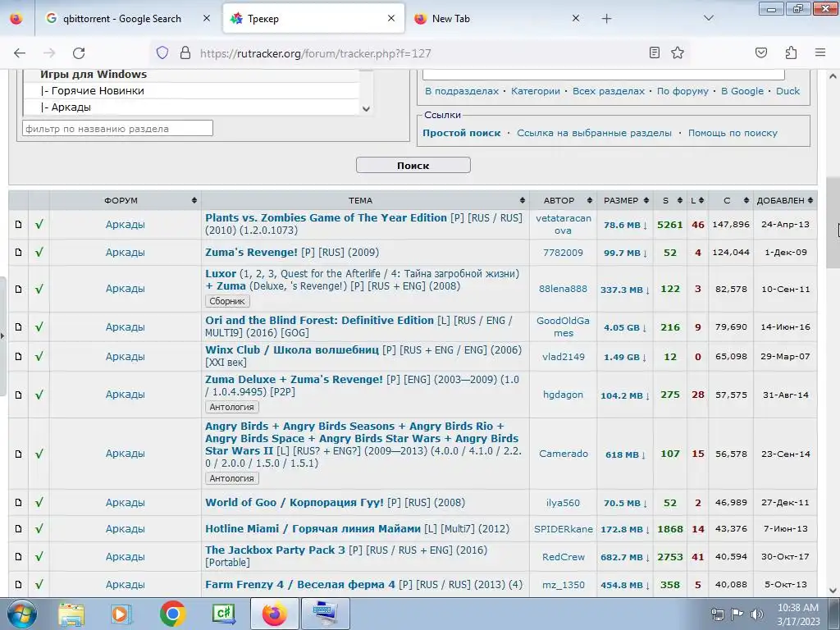Toggle Reader View icon
840x630 pixels.
(x=654, y=52)
